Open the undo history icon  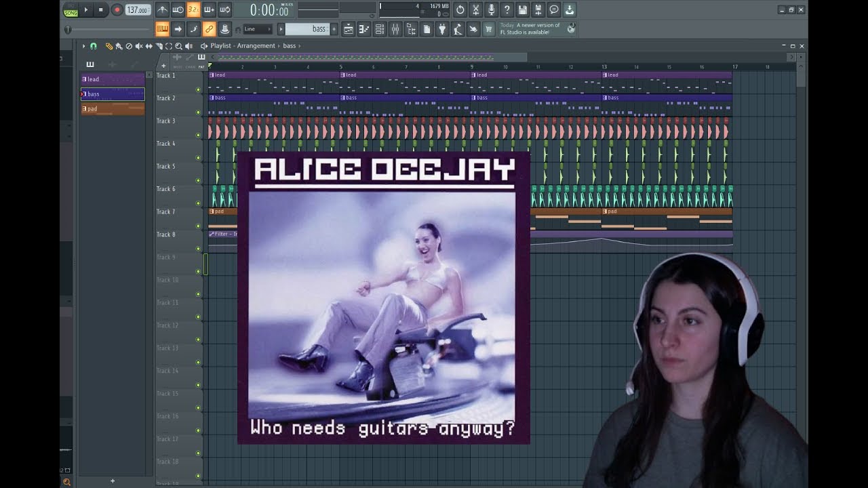pyautogui.click(x=460, y=9)
